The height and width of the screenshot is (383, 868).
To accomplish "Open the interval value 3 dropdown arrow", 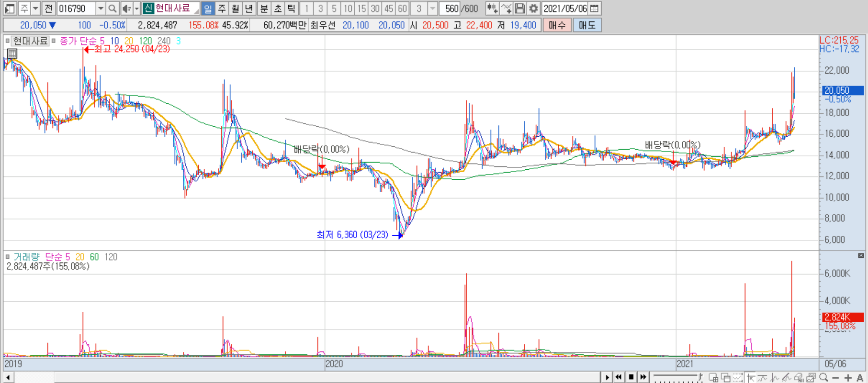I will 432,9.
